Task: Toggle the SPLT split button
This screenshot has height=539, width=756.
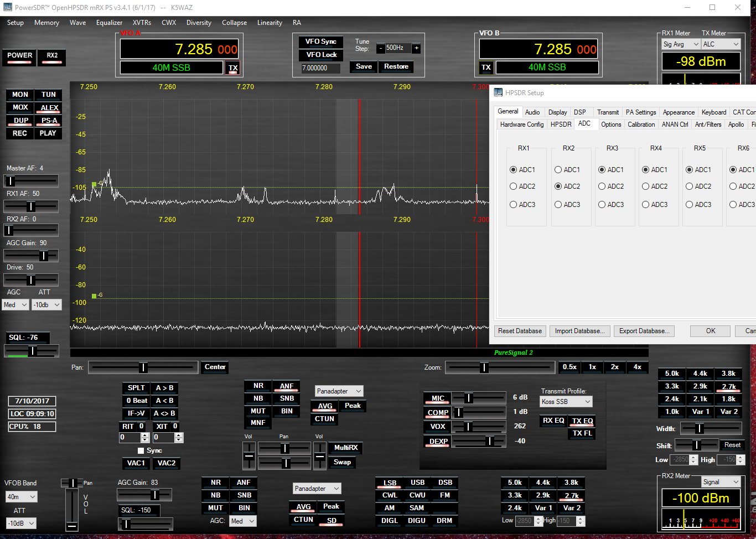Action: 136,388
